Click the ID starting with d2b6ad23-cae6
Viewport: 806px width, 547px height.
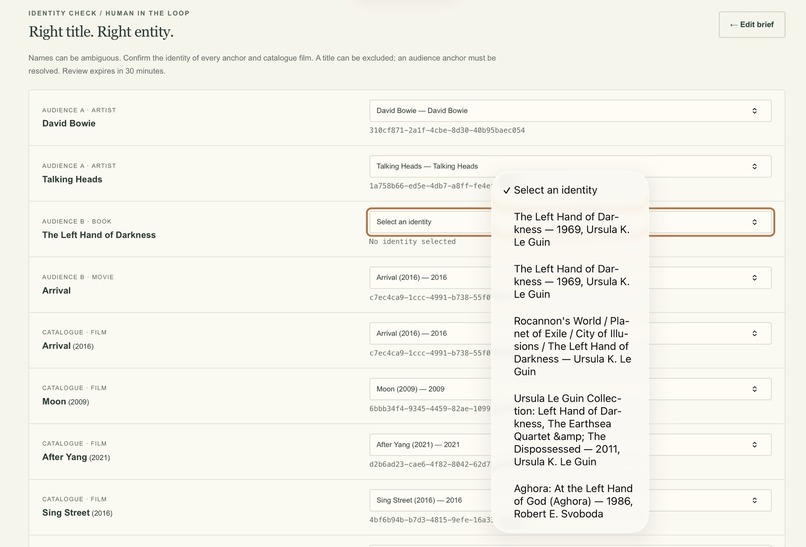(x=430, y=464)
